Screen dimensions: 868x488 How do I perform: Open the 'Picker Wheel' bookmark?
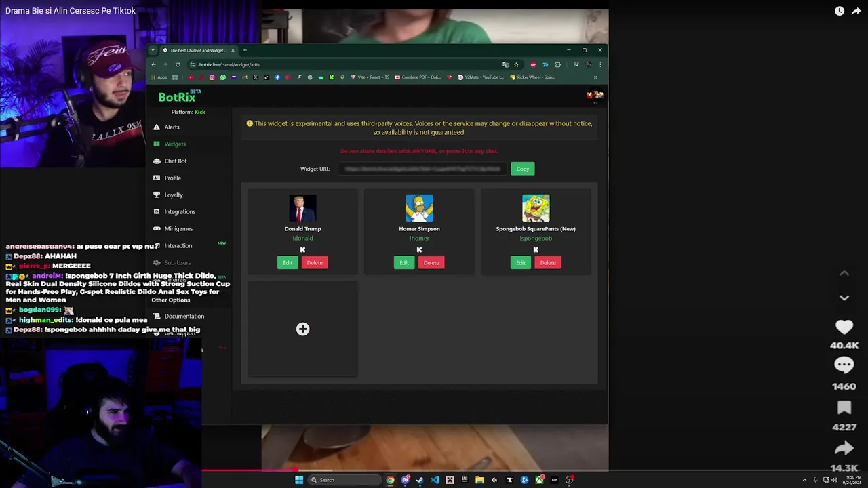click(532, 77)
